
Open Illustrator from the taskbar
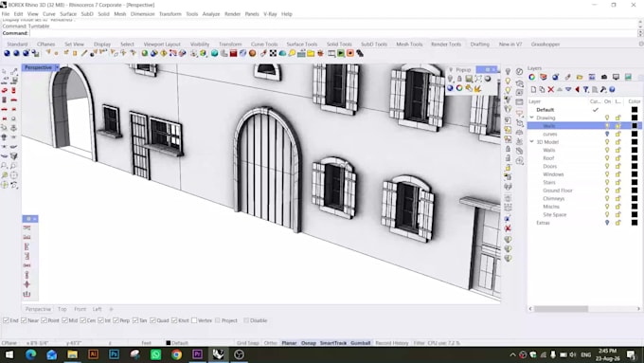[x=93, y=354]
